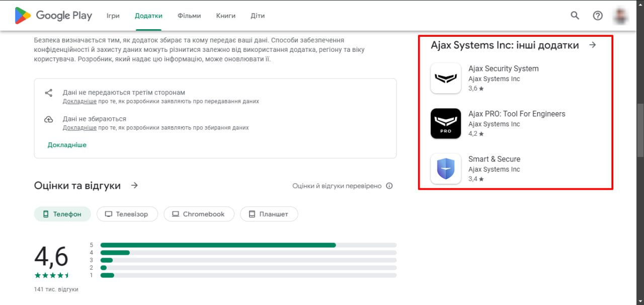The image size is (644, 305).
Task: Click the arrow beside Оцінки та відгуки
Action: 134,185
